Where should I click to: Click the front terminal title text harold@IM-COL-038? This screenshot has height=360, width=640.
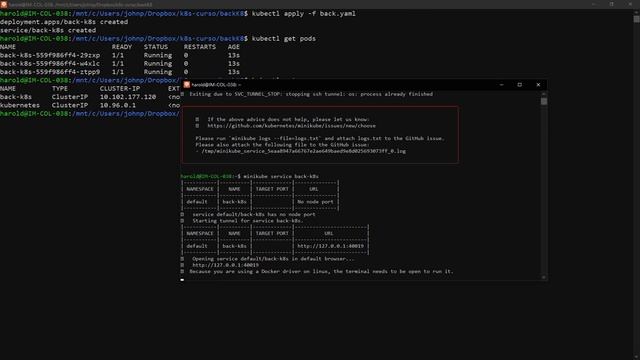coord(214,85)
